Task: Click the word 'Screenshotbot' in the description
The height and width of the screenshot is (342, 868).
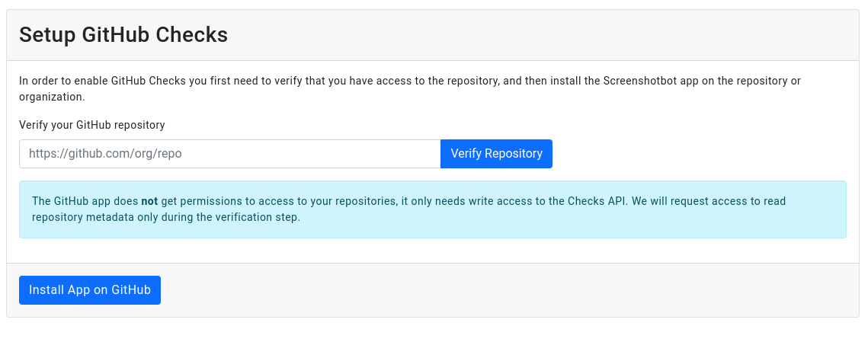Action: point(639,81)
